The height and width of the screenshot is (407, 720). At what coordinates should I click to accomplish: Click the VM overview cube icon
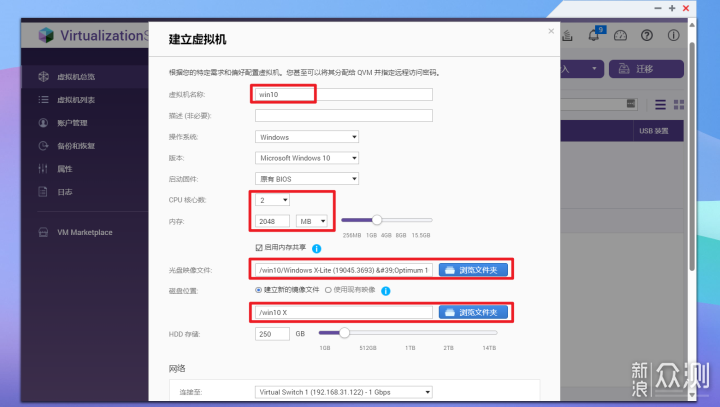click(x=43, y=77)
